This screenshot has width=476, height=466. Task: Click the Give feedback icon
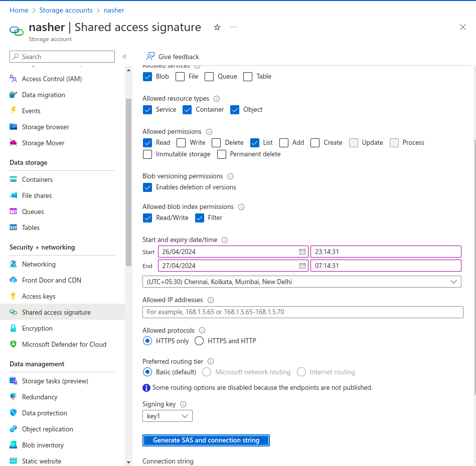149,57
